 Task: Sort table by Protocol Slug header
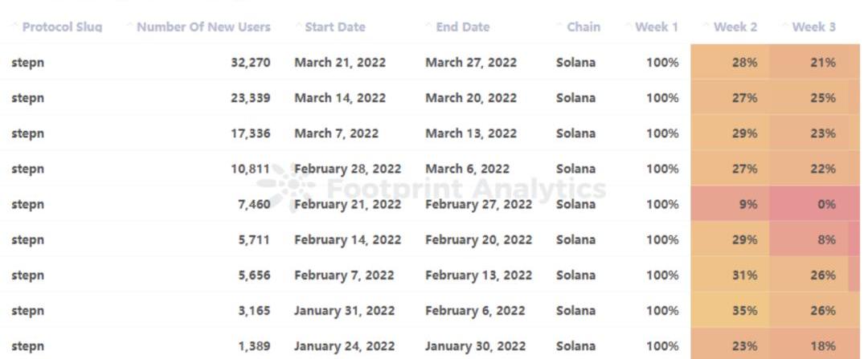(x=62, y=27)
